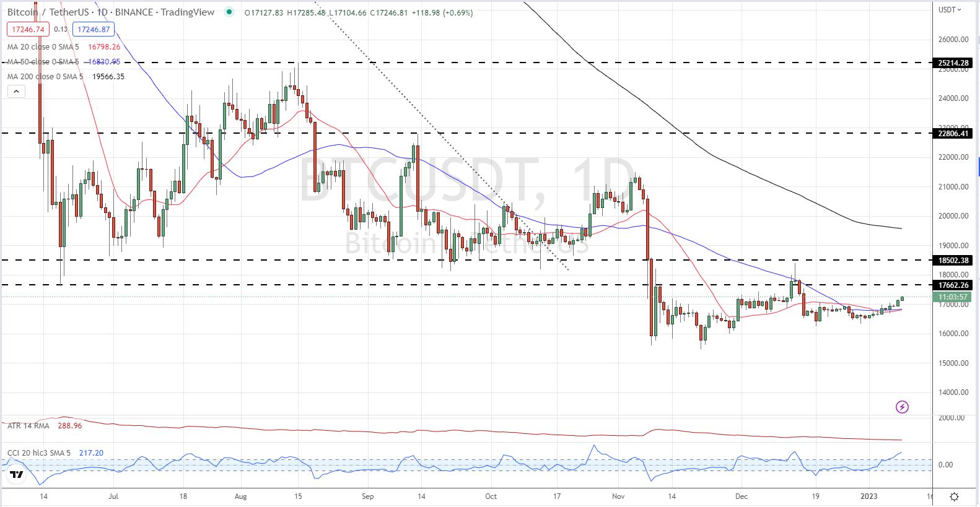This screenshot has width=980, height=507.
Task: Open chart settings gear icon
Action: [954, 496]
